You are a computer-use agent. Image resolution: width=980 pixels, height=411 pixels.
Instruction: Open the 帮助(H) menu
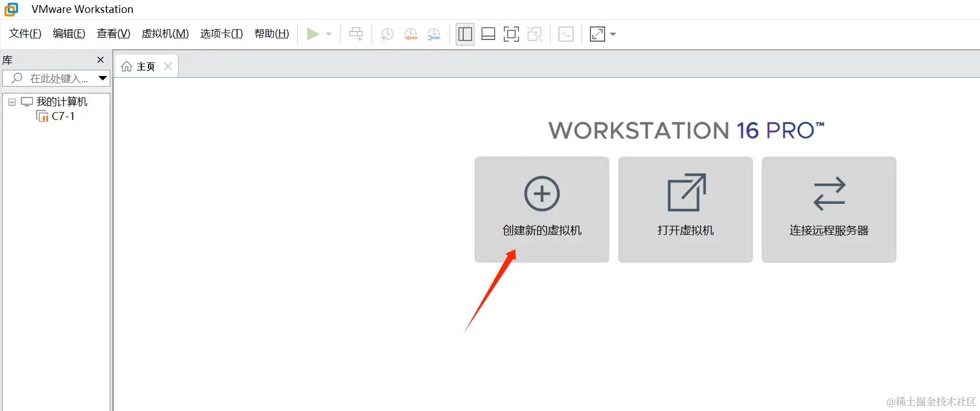coord(272,34)
